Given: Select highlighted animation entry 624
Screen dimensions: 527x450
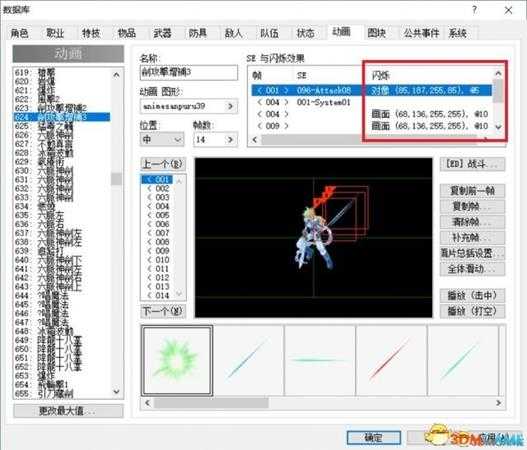Looking at the screenshot, I should coord(62,117).
